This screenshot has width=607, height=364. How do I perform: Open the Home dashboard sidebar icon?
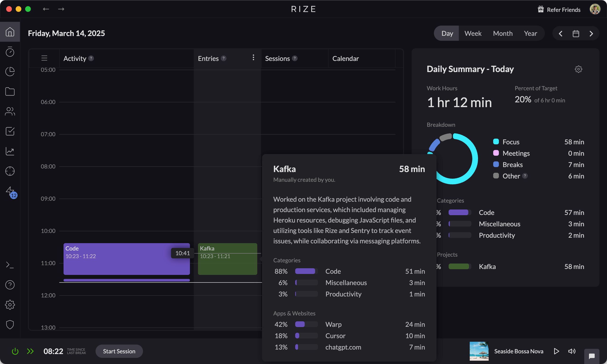click(10, 32)
